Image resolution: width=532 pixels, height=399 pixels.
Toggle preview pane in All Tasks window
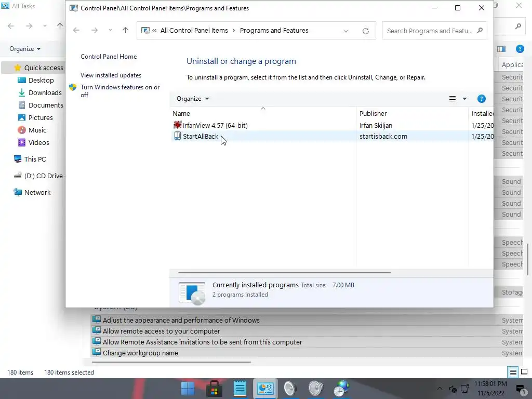point(501,49)
